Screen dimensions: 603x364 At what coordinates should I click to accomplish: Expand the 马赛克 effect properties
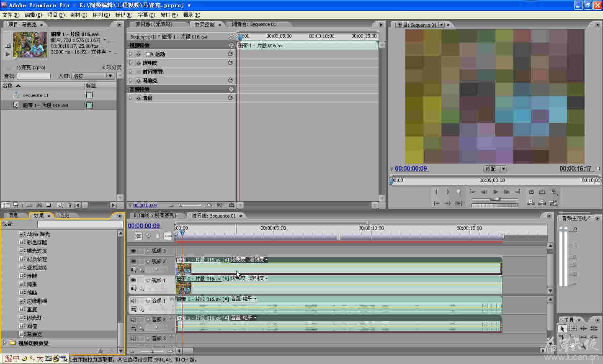(131, 81)
